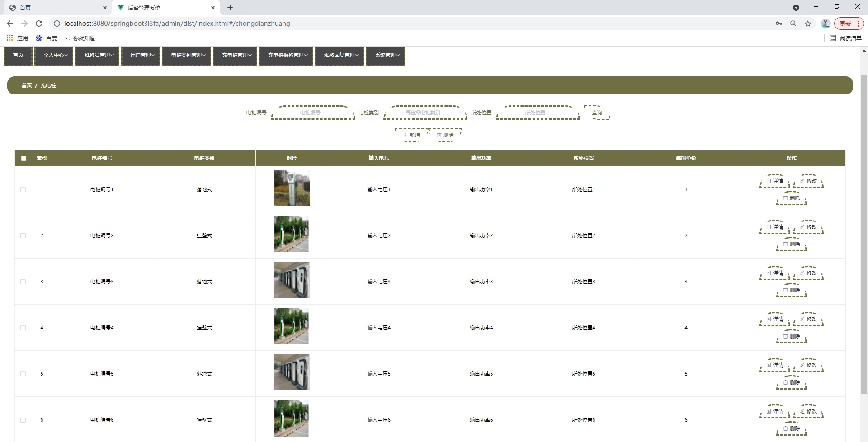The height and width of the screenshot is (442, 868).
Task: Open the Chrome profile avatar icon
Action: point(826,24)
